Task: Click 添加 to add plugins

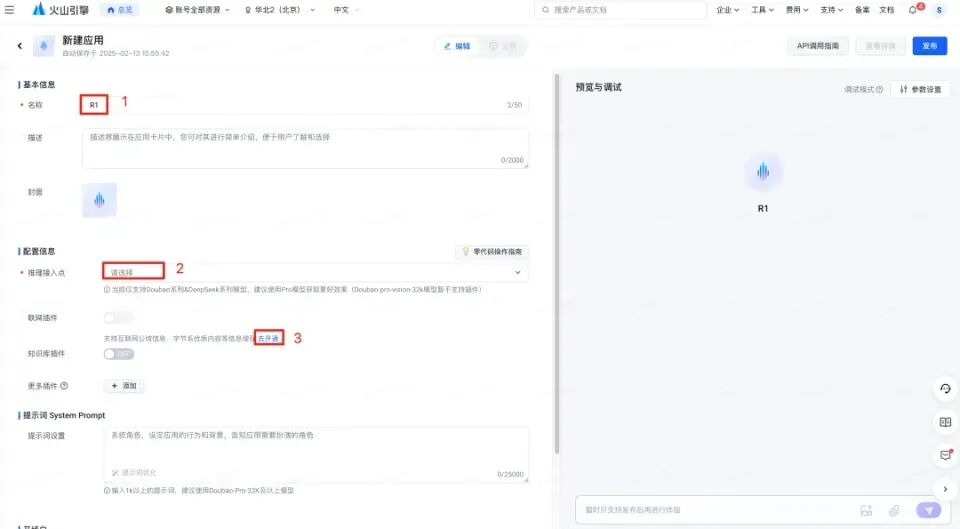Action: 124,386
